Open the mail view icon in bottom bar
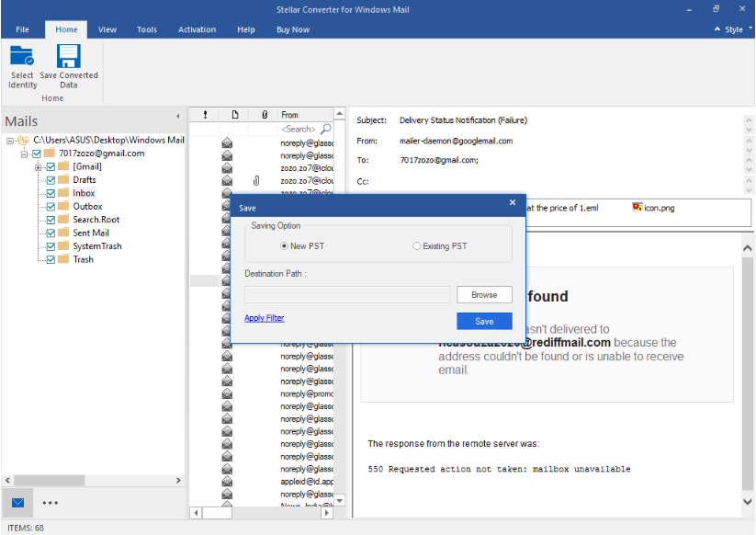756x535 pixels. click(x=17, y=503)
